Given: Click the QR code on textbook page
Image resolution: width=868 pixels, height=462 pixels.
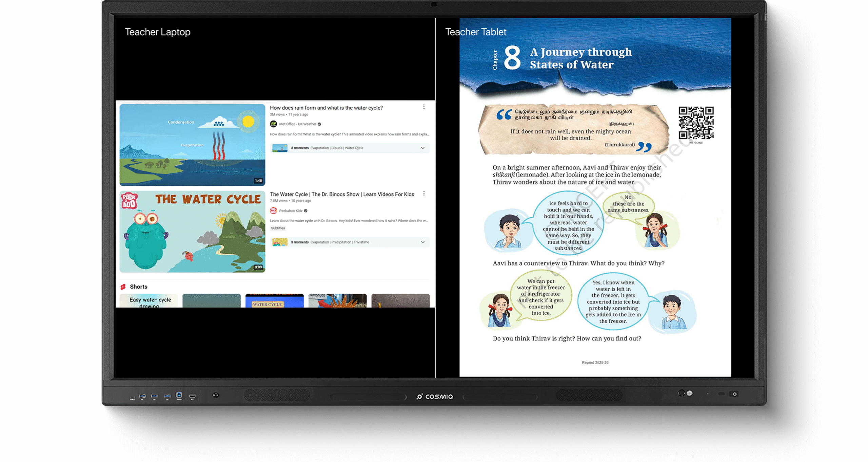Looking at the screenshot, I should tap(696, 123).
